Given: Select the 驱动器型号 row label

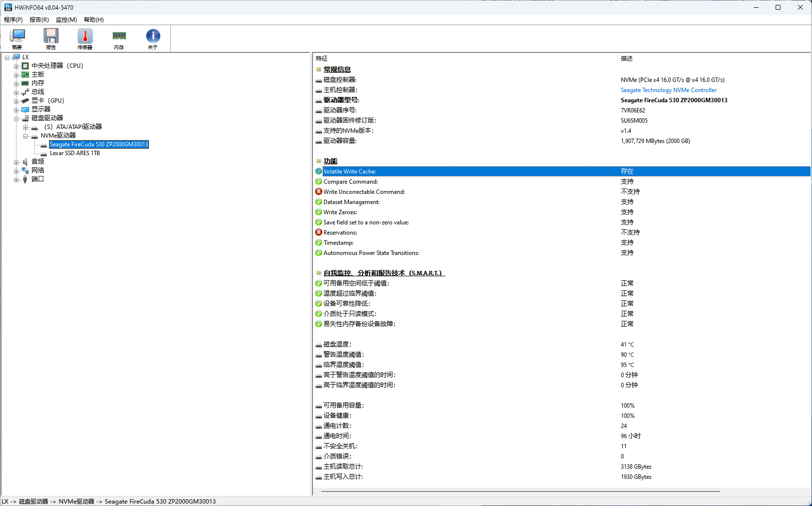Looking at the screenshot, I should click(341, 100).
